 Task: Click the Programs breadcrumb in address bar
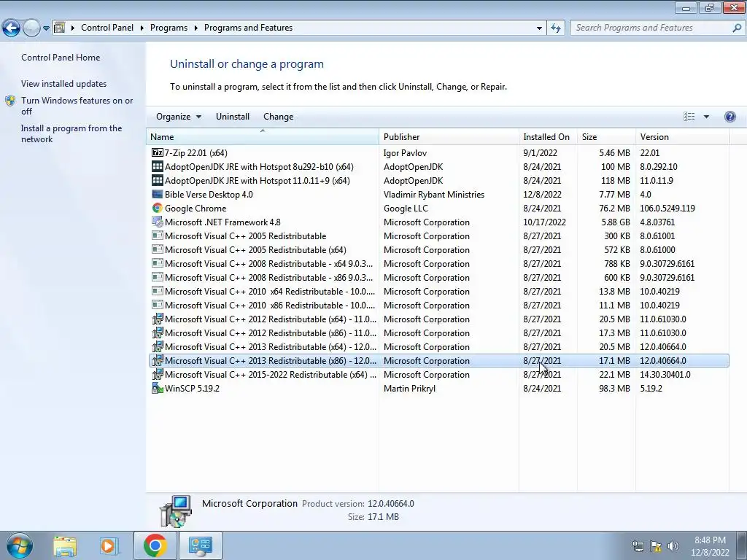click(x=169, y=28)
